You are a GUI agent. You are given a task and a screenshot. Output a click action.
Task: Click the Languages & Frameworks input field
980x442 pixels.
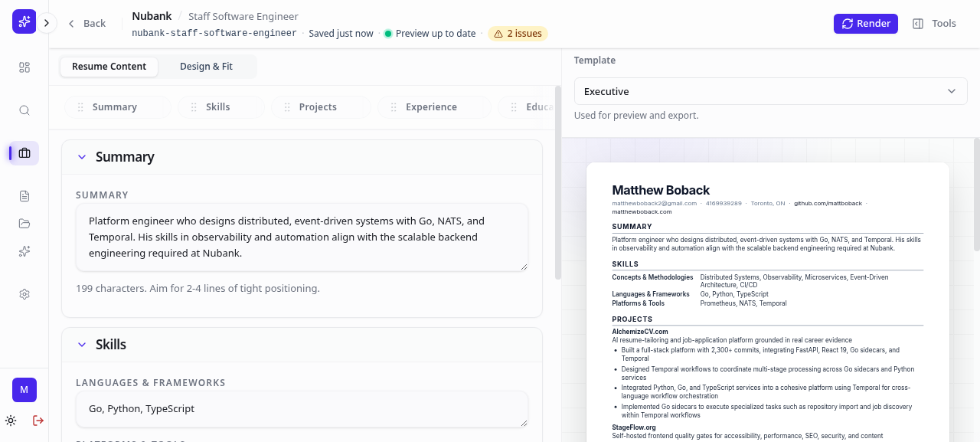tap(302, 409)
